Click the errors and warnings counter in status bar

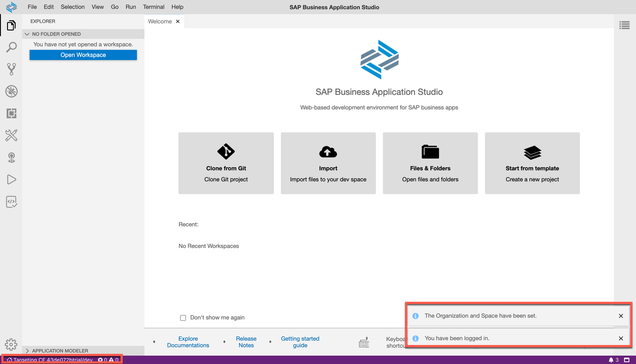[x=108, y=360]
